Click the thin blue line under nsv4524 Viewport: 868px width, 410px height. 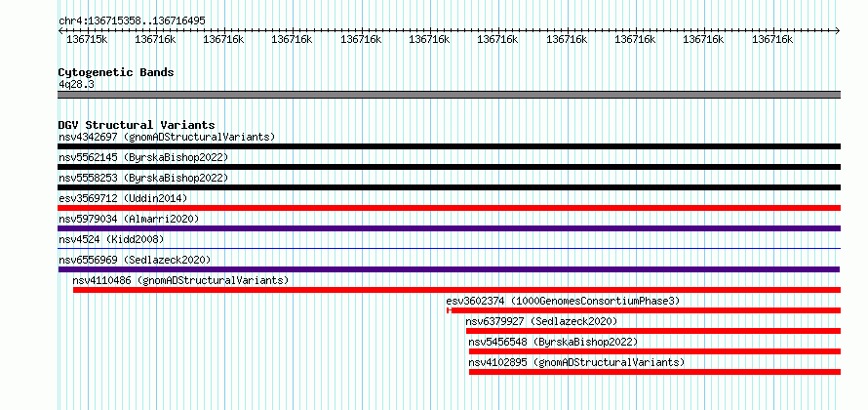point(449,249)
